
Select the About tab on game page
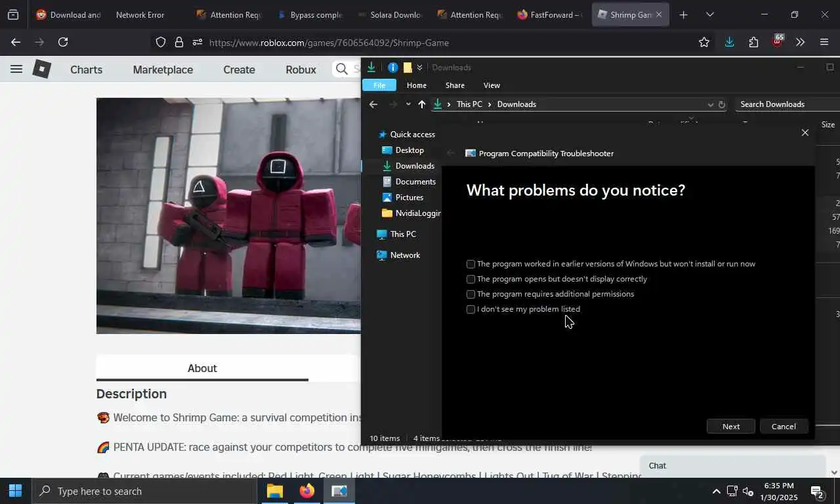pyautogui.click(x=202, y=368)
